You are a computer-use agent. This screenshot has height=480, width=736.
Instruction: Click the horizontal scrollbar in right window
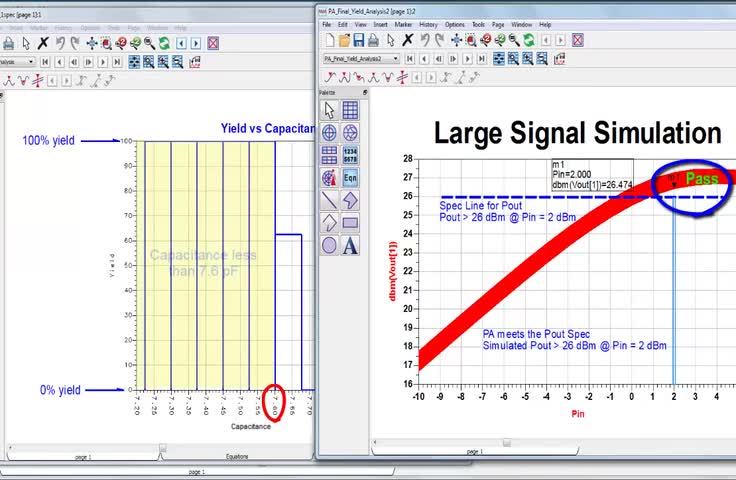(x=554, y=442)
